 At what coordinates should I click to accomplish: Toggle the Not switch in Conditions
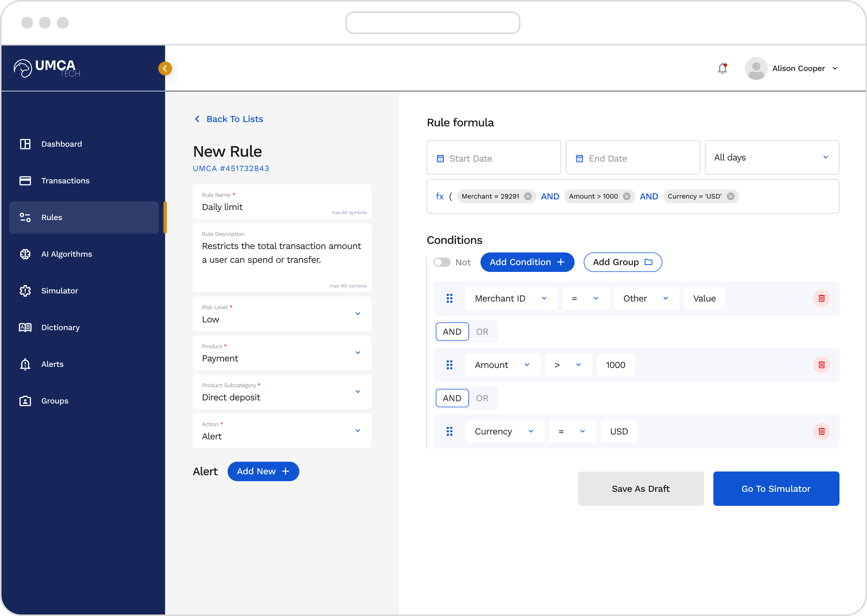click(442, 262)
